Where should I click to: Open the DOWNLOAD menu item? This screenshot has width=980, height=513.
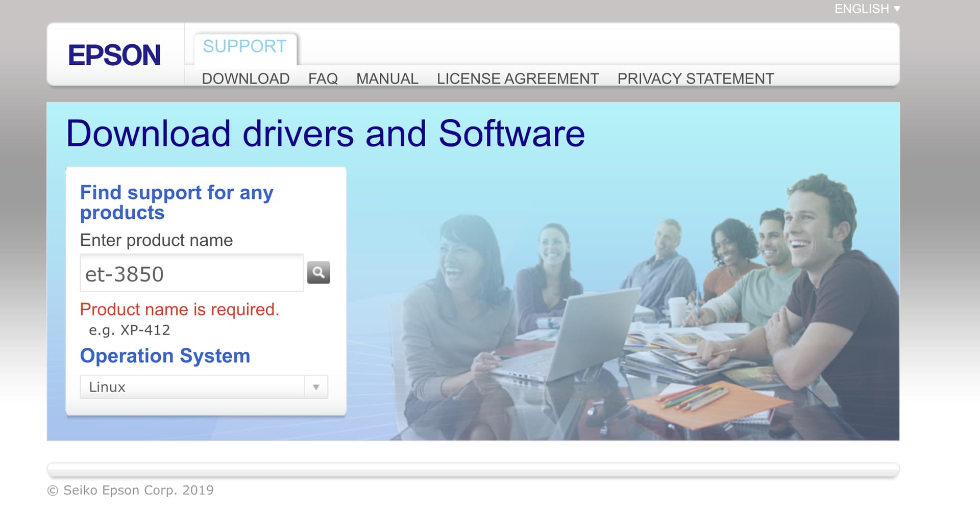(246, 79)
